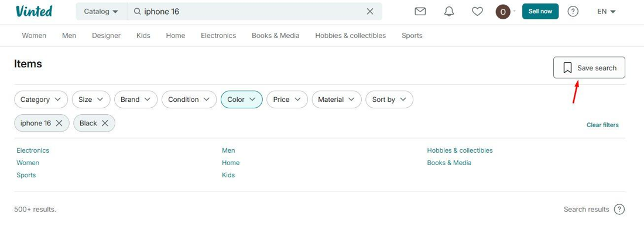
Task: Open the Men navigation tab
Action: click(x=69, y=36)
